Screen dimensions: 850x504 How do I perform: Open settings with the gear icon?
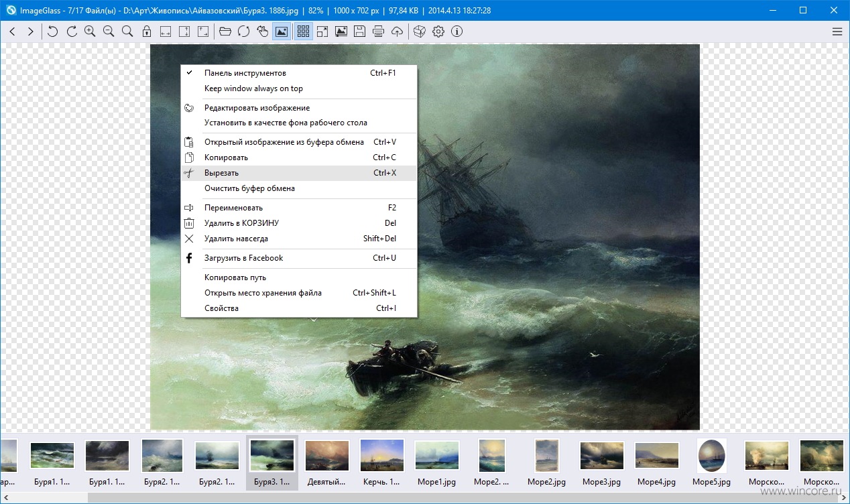(438, 31)
